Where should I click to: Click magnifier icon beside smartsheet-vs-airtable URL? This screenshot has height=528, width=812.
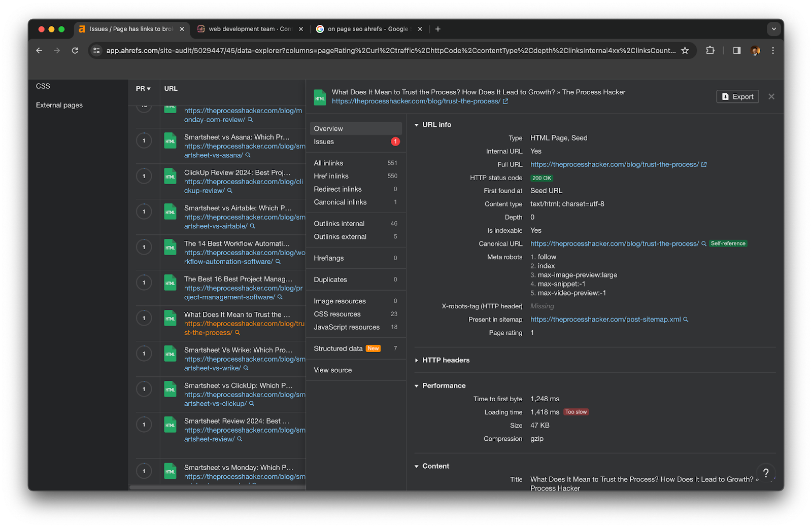(253, 226)
